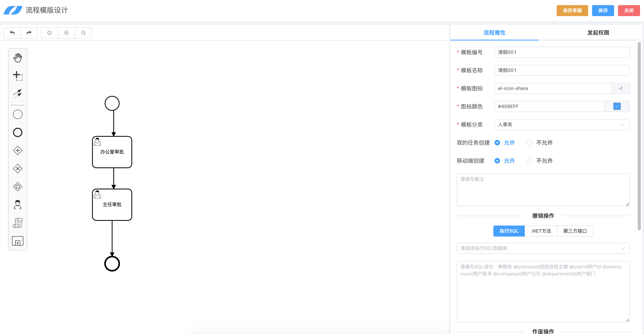Viewport: 644px width, 334px height.
Task: Select the 主任审批 task node
Action: (112, 205)
